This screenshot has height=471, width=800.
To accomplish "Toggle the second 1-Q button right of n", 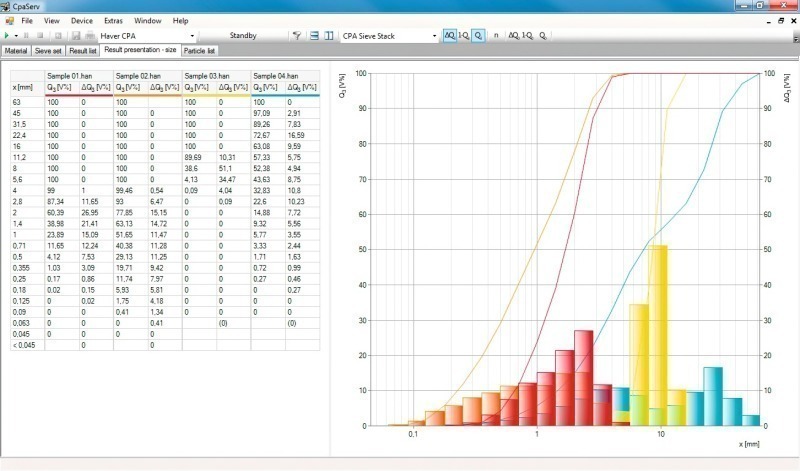I will 528,35.
